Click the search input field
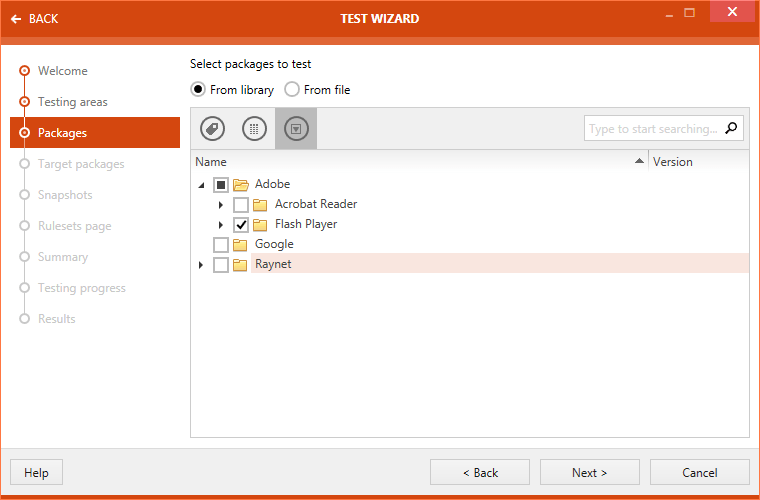760x500 pixels. [664, 128]
